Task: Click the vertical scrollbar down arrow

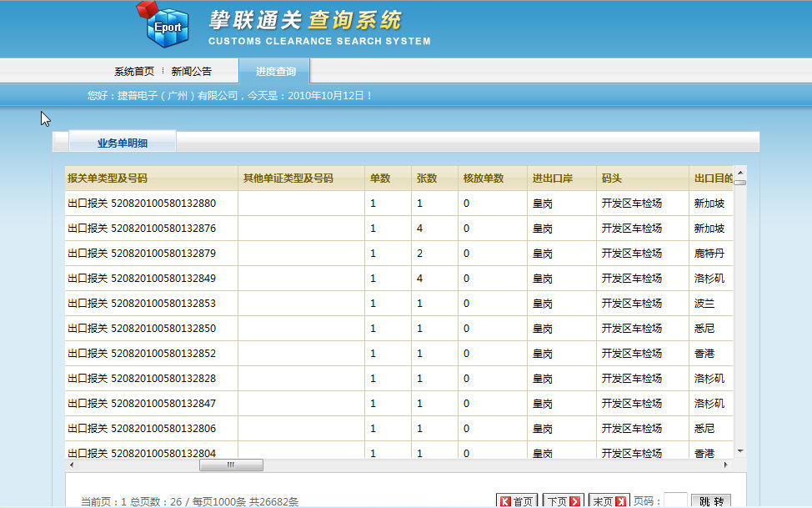Action: pyautogui.click(x=739, y=452)
